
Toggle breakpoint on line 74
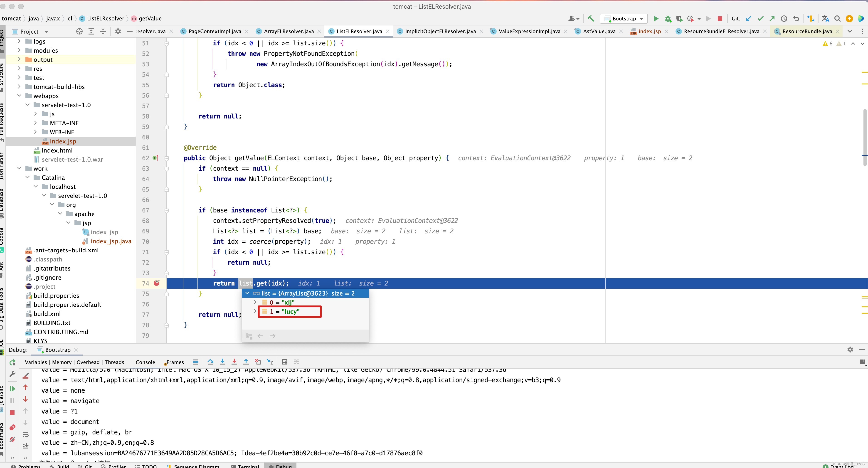click(x=157, y=283)
